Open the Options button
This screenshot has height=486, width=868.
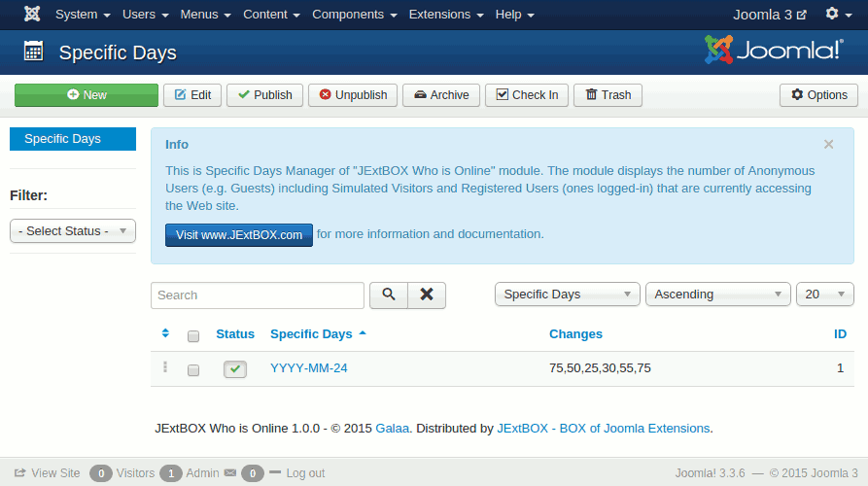click(818, 95)
